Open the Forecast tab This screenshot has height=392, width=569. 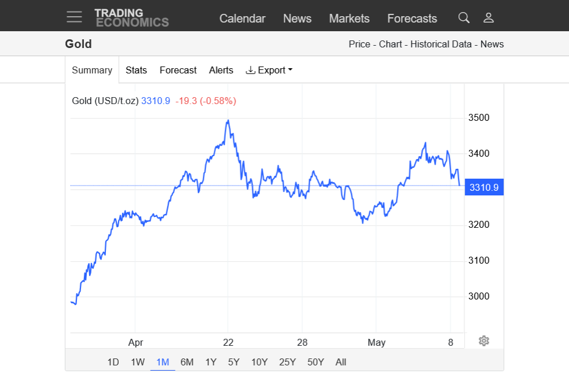coord(178,70)
